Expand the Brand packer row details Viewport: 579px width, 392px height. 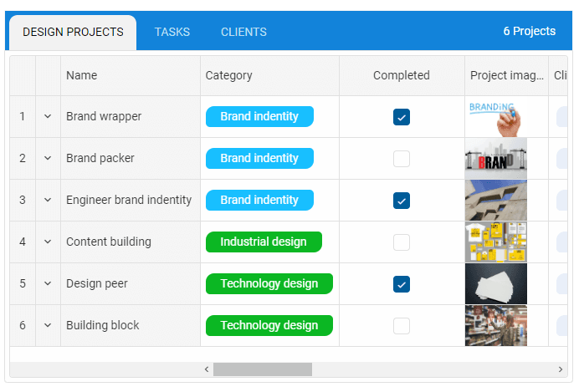tap(48, 159)
